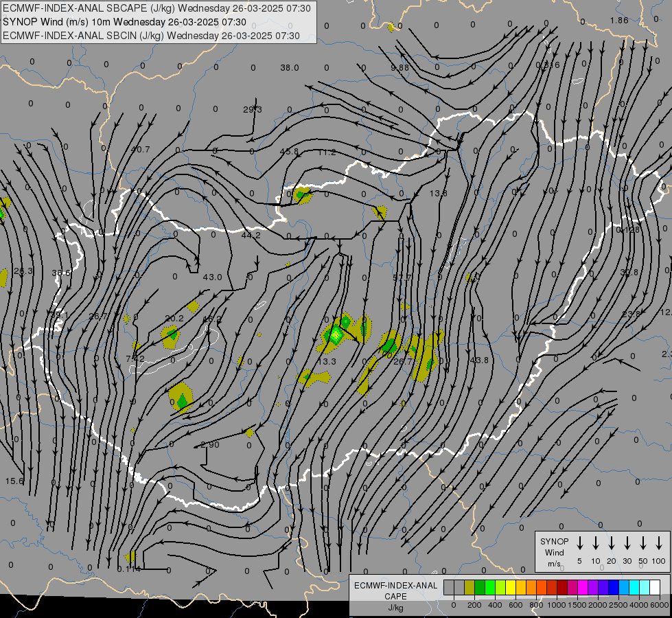Click the green CAPE patch near the 11.2 value

tap(302, 196)
